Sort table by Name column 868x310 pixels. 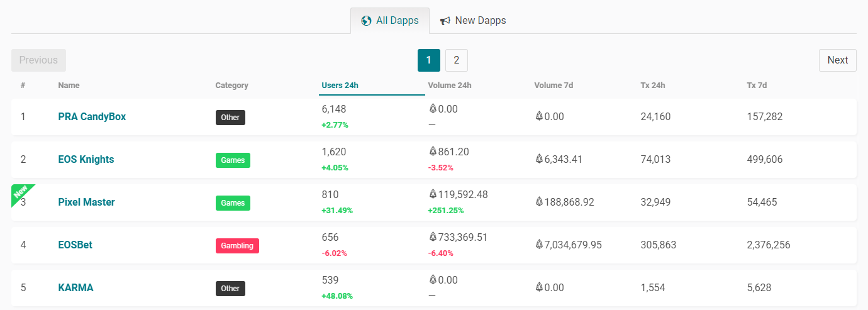tap(69, 86)
